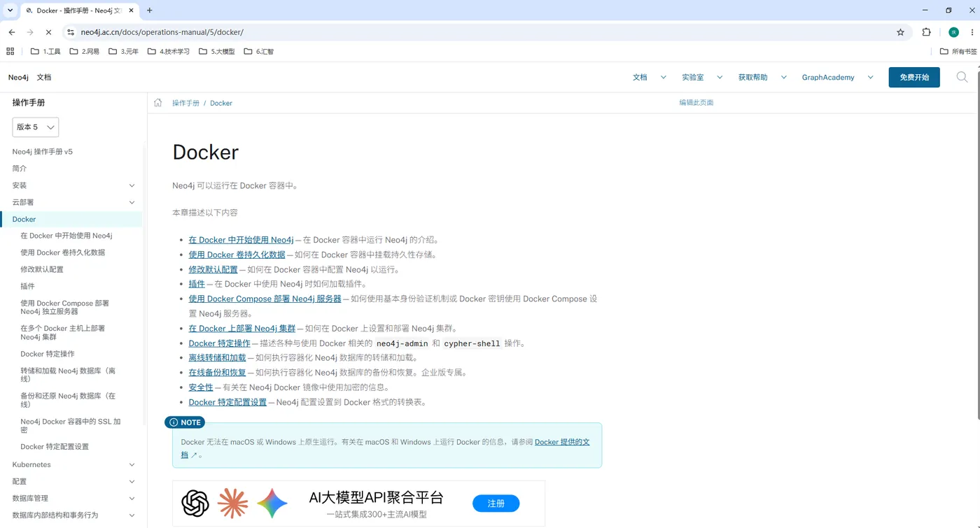The image size is (980, 528).
Task: View site information icon in address bar
Action: (70, 32)
